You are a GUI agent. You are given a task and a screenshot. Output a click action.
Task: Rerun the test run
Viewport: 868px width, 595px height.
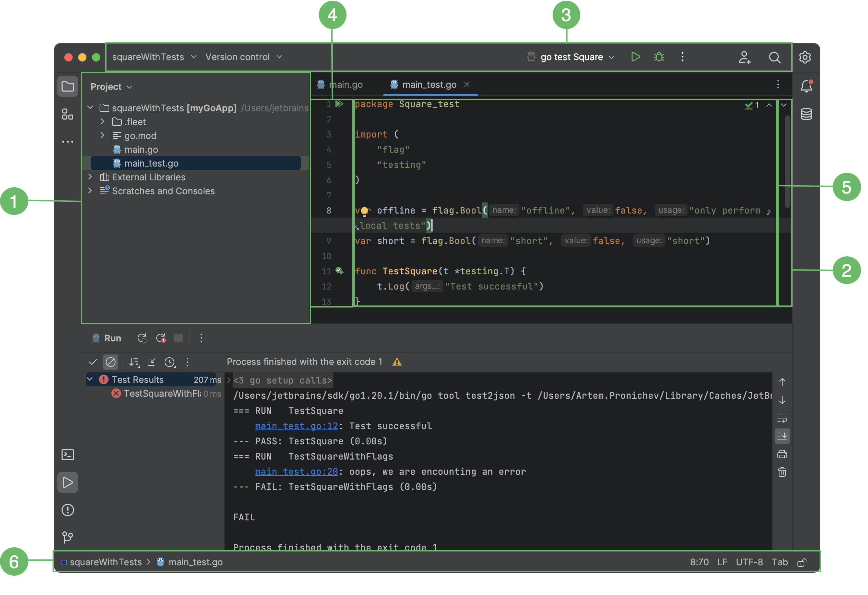click(x=142, y=338)
